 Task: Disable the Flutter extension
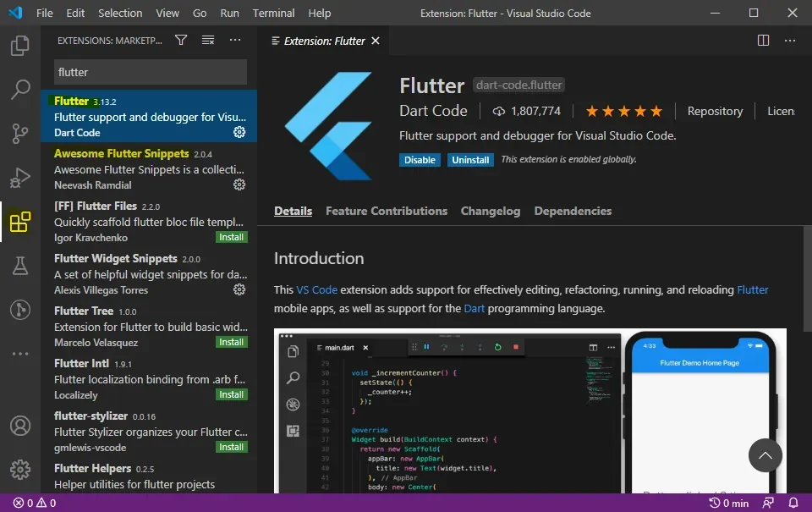click(x=420, y=160)
